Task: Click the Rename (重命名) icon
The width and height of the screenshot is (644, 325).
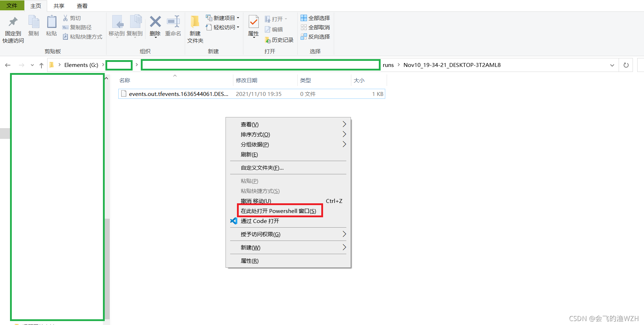Action: [x=173, y=21]
